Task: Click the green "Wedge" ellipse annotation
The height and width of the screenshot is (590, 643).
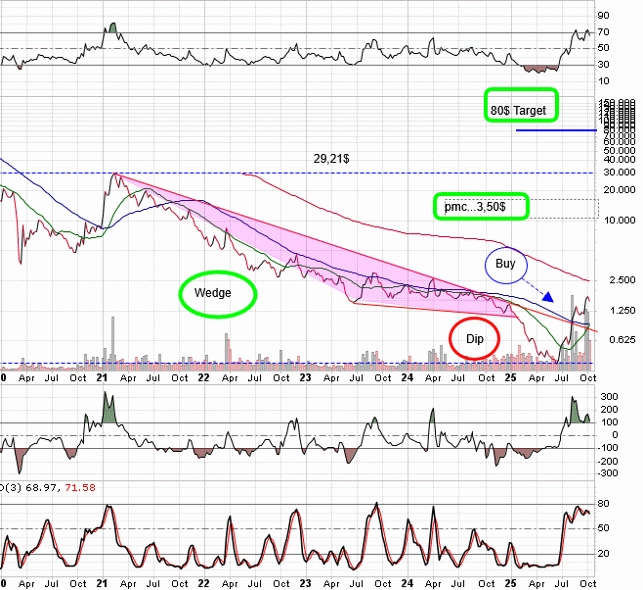Action: pyautogui.click(x=218, y=294)
